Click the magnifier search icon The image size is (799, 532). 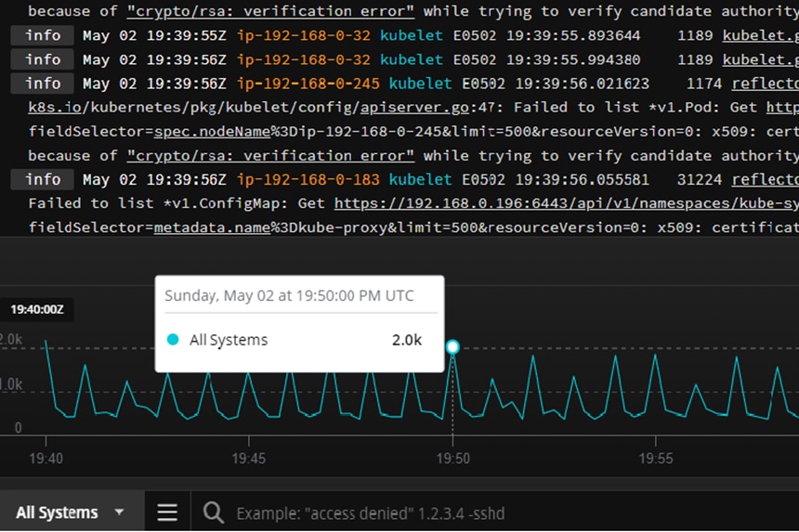click(x=214, y=513)
